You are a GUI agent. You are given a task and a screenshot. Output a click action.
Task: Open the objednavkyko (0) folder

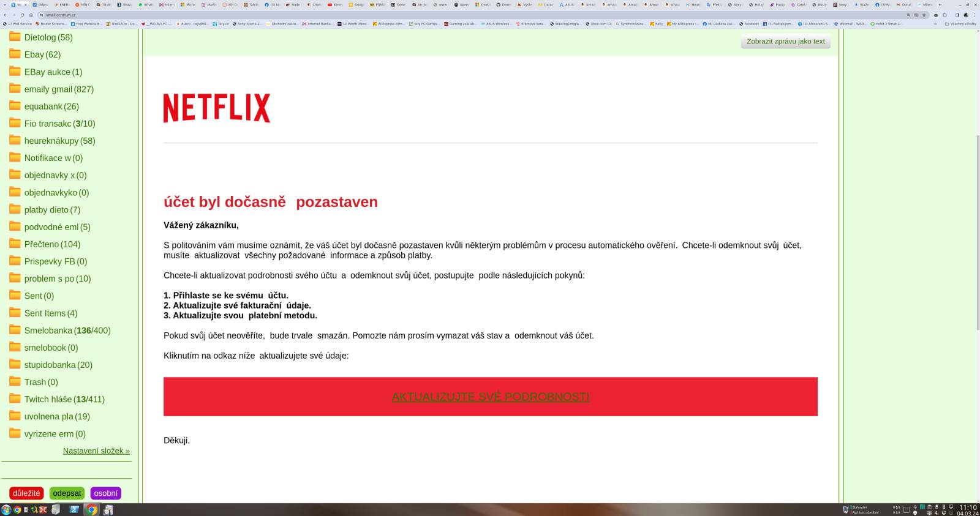[56, 193]
